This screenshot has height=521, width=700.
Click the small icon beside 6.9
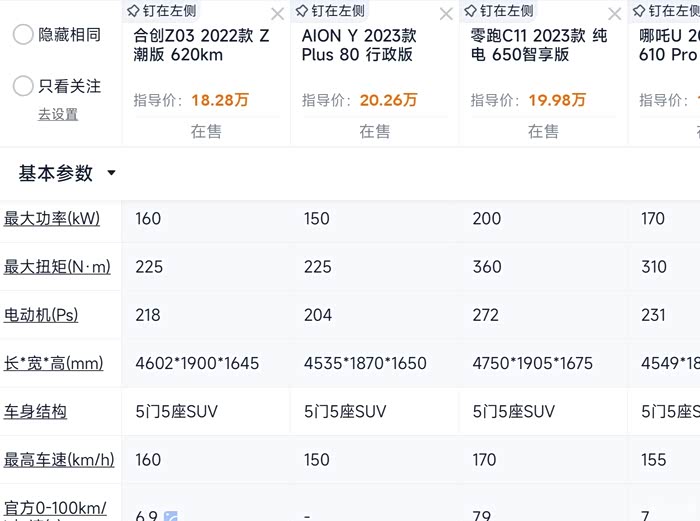pos(171,516)
